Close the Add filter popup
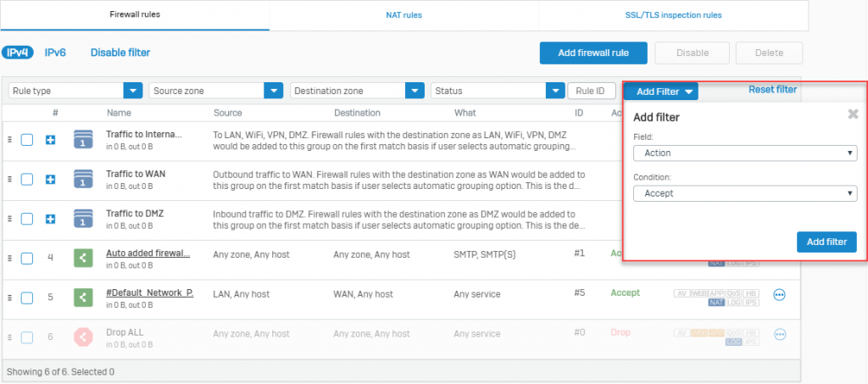 [x=853, y=114]
